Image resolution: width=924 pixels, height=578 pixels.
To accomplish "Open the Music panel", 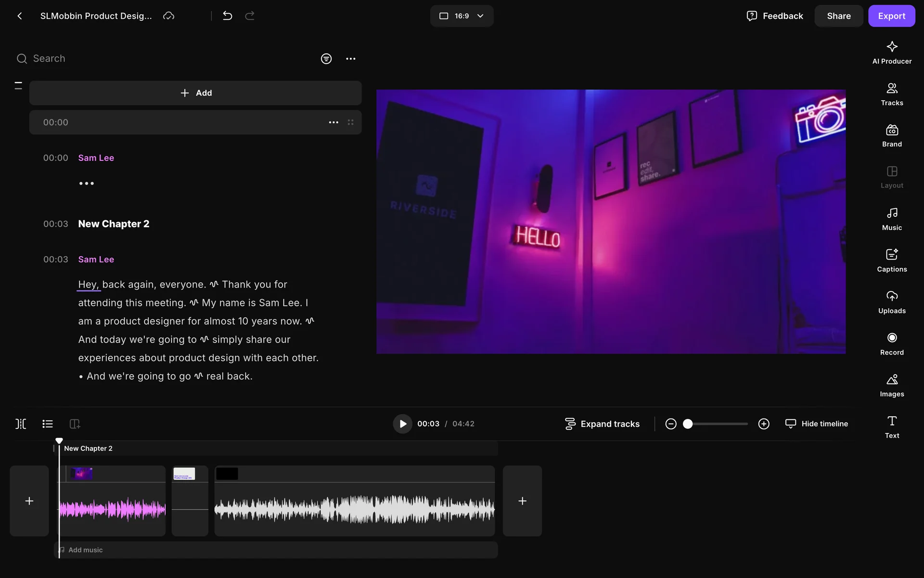I will 891,219.
